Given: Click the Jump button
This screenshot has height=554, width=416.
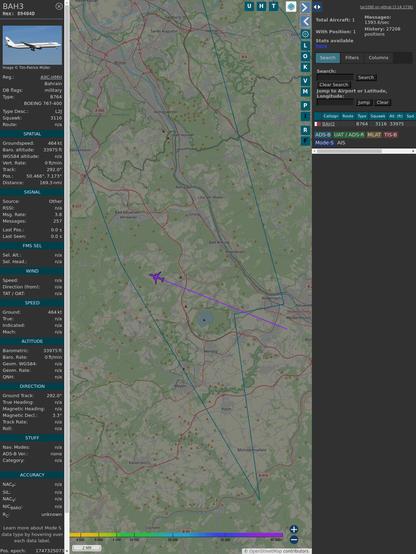Looking at the screenshot, I should [x=363, y=102].
